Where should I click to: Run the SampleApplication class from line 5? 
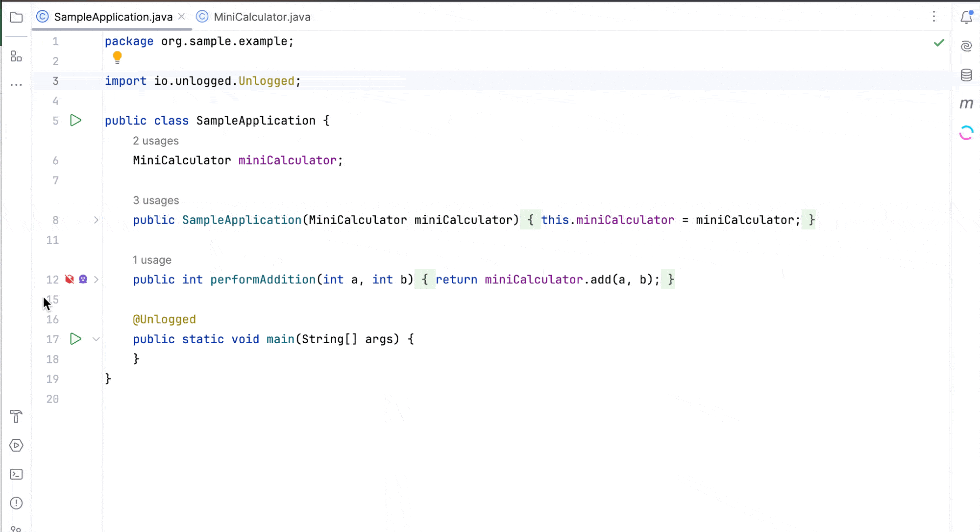[75, 120]
